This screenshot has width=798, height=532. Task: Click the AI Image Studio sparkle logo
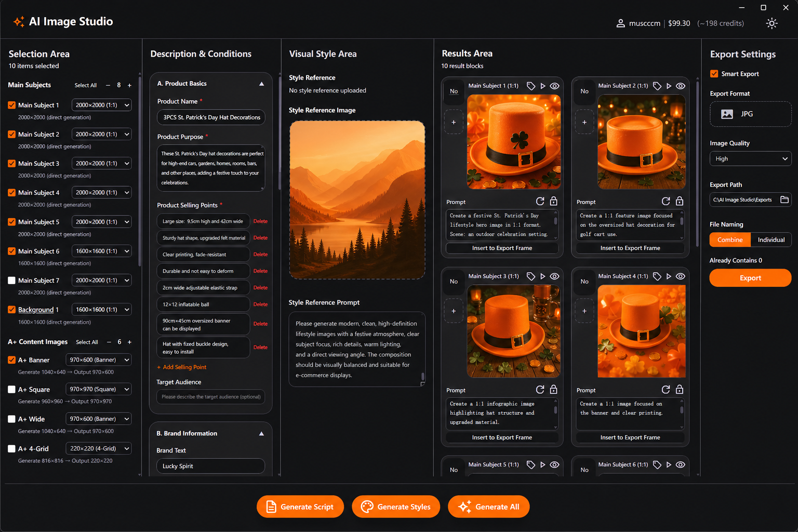[x=18, y=21]
